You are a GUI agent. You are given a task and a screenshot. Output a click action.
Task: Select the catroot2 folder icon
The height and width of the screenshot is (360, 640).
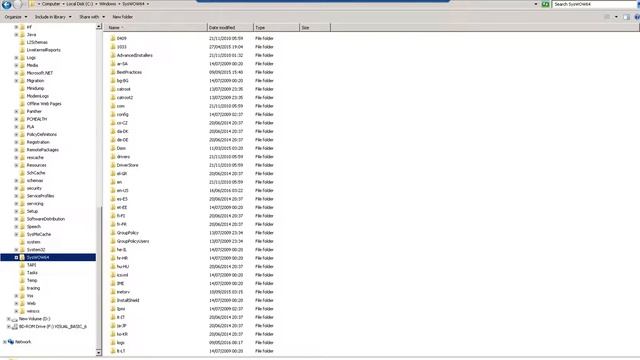(113, 97)
